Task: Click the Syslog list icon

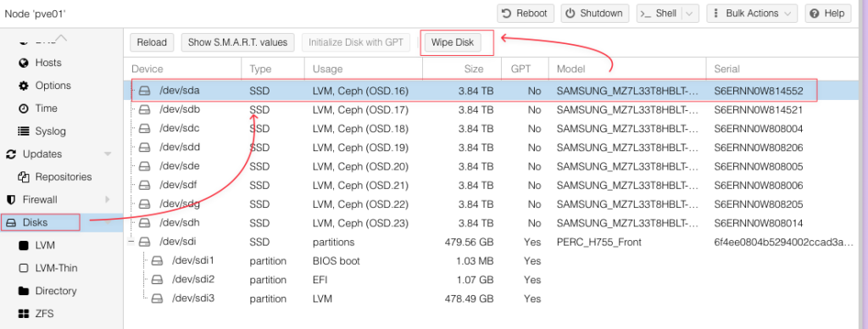Action: pos(23,131)
